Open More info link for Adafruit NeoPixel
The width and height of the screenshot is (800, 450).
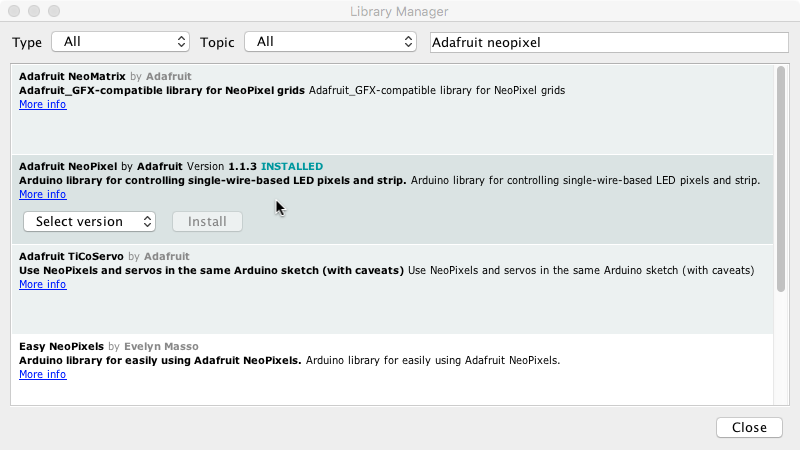click(42, 194)
